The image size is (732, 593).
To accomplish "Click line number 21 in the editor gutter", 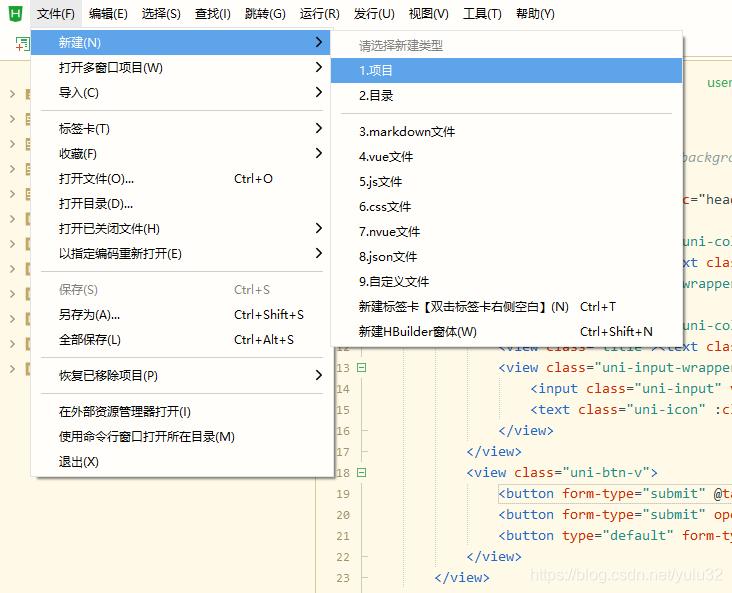I will (x=343, y=535).
